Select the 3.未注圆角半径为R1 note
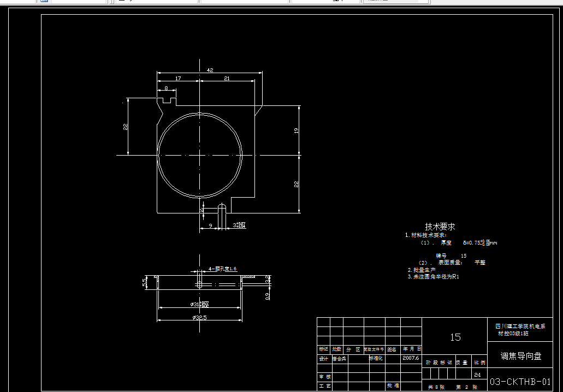The image size is (563, 392). (x=433, y=277)
